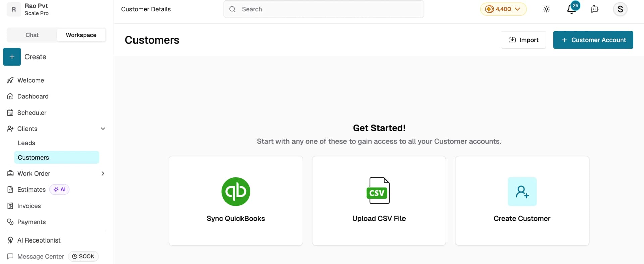Click the Customer Account button
The width and height of the screenshot is (644, 264).
tap(593, 40)
